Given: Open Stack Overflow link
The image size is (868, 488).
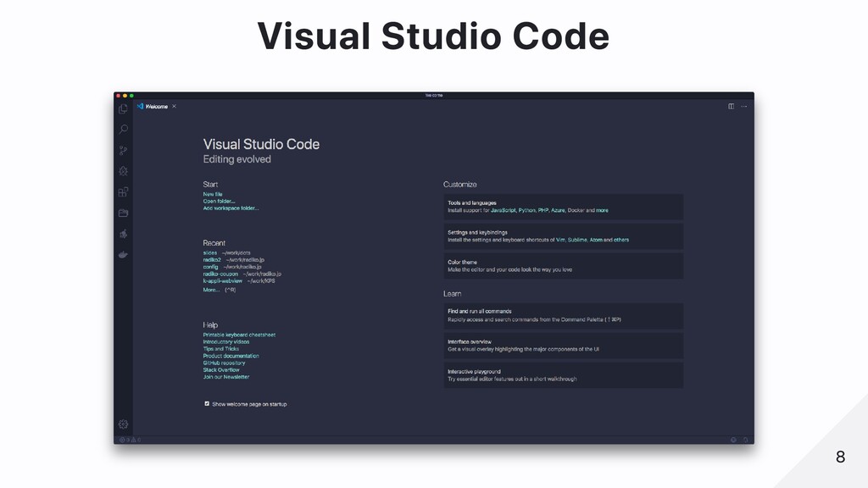Looking at the screenshot, I should [x=221, y=370].
